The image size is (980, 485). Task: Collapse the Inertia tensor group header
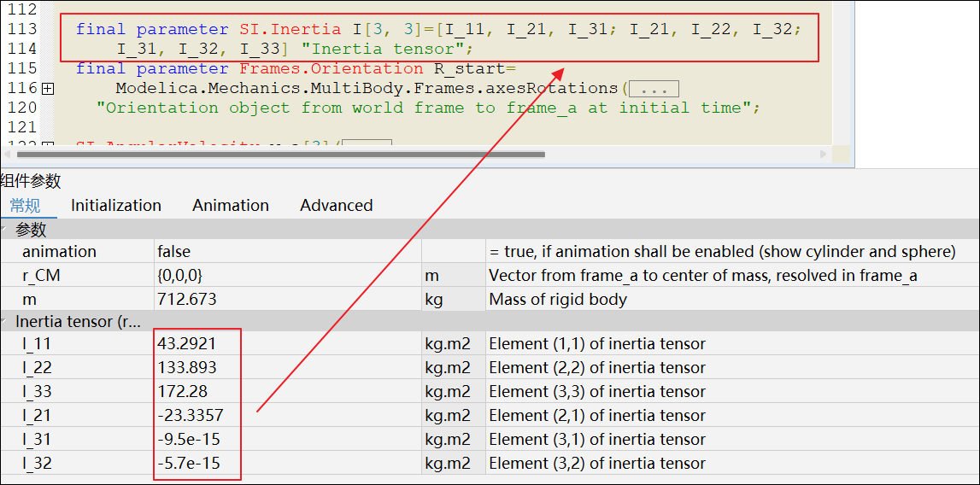[5, 322]
